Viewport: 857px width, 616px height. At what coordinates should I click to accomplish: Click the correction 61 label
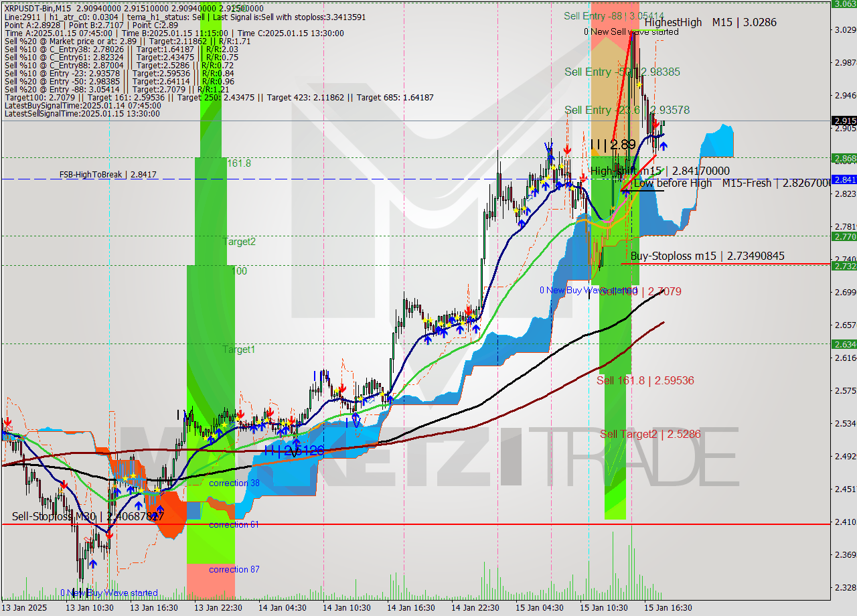234,524
